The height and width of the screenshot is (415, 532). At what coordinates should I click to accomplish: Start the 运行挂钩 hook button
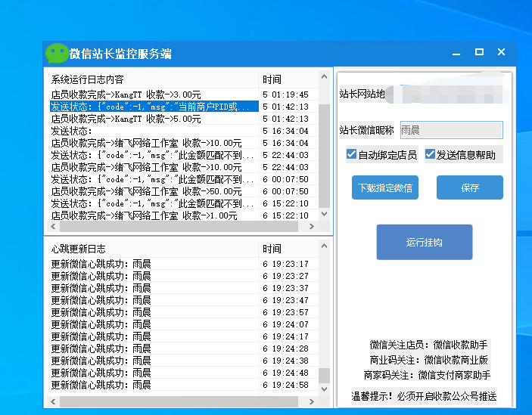pos(424,242)
